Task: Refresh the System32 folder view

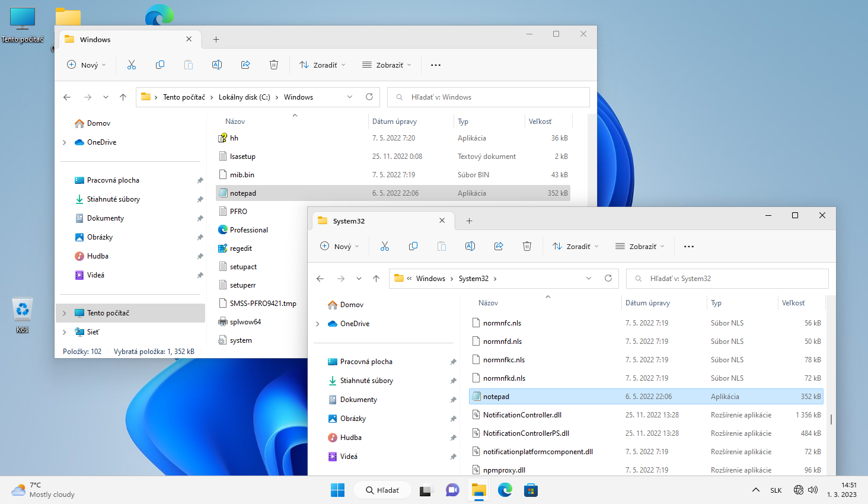Action: (608, 278)
